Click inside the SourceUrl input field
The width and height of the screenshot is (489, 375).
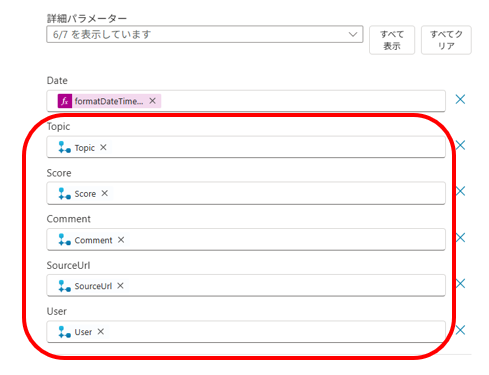coord(246,285)
